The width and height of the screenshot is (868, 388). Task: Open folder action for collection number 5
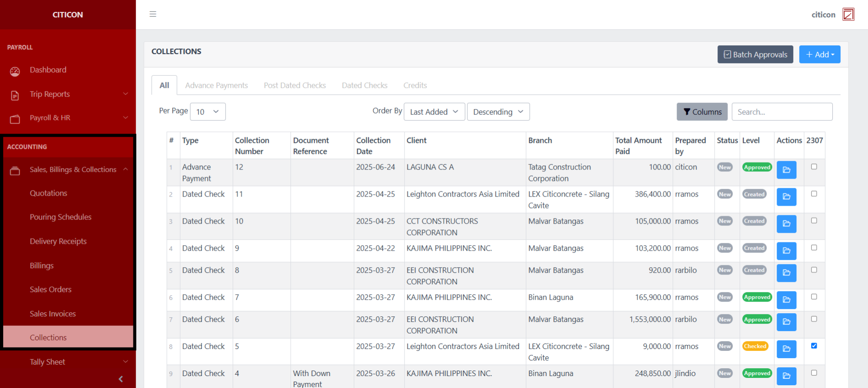[x=786, y=349]
